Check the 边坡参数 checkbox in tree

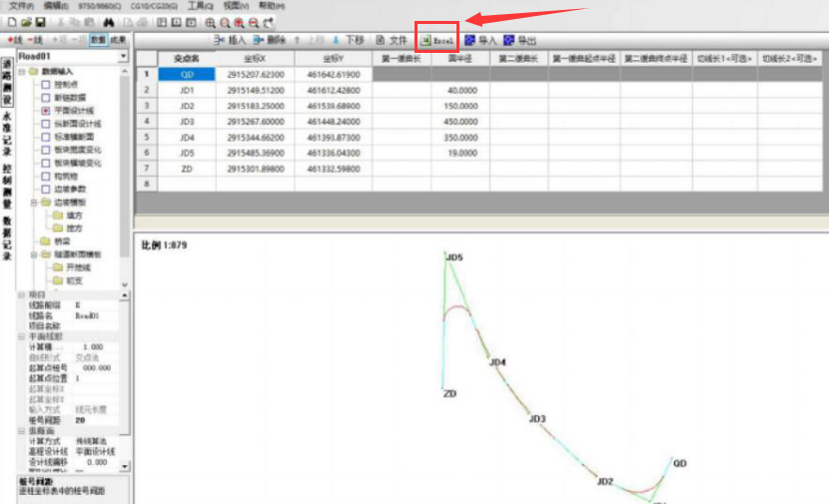46,189
